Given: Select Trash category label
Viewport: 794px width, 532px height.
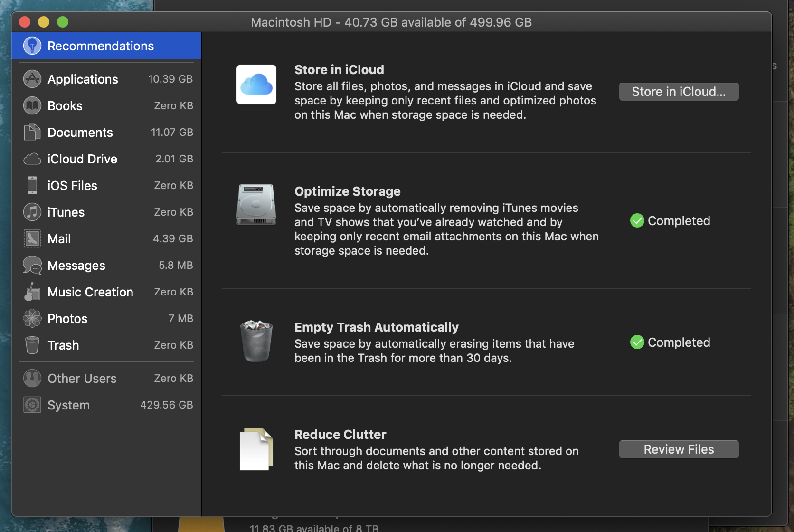Looking at the screenshot, I should [63, 345].
